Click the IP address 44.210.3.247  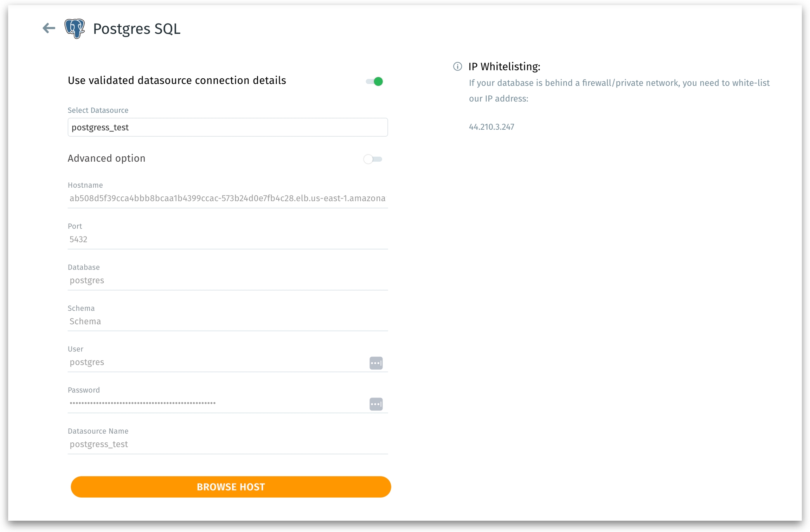[x=491, y=127]
